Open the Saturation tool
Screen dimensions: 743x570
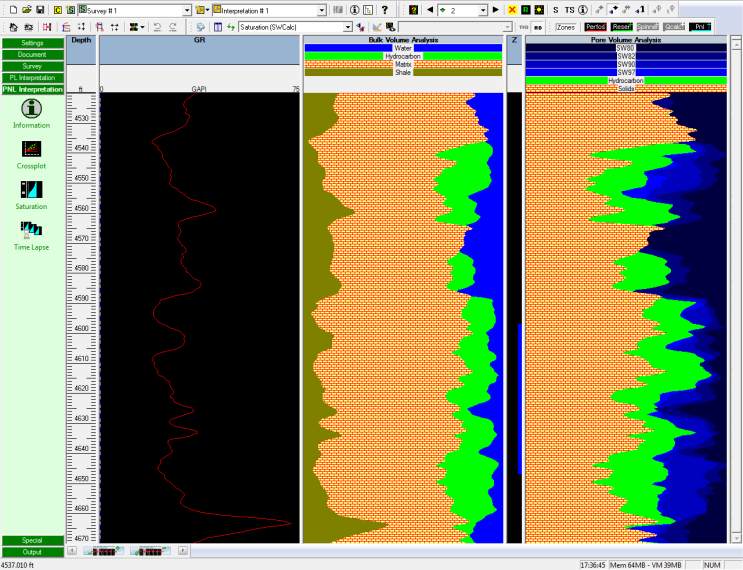pos(31,190)
